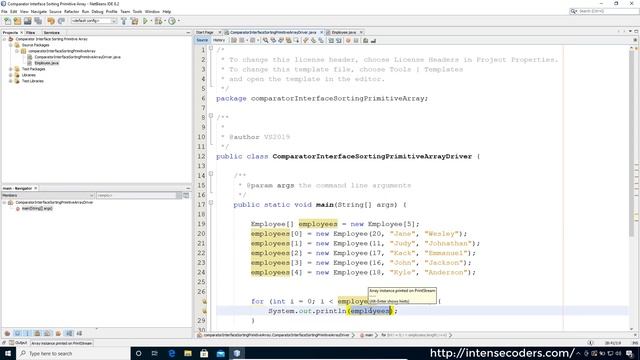
Task: Switch to the Services tab
Action: [x=52, y=33]
